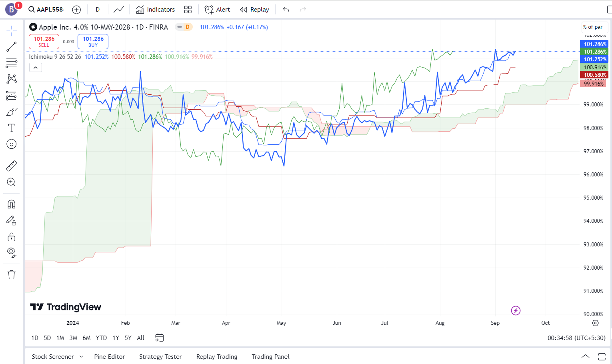Click the Ichimoku indicator legend
Viewport: 612px width, 364px height.
pyautogui.click(x=55, y=57)
